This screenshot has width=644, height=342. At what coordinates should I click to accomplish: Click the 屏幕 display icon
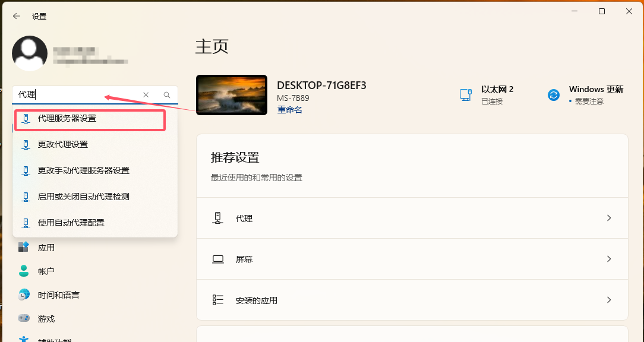click(x=217, y=259)
